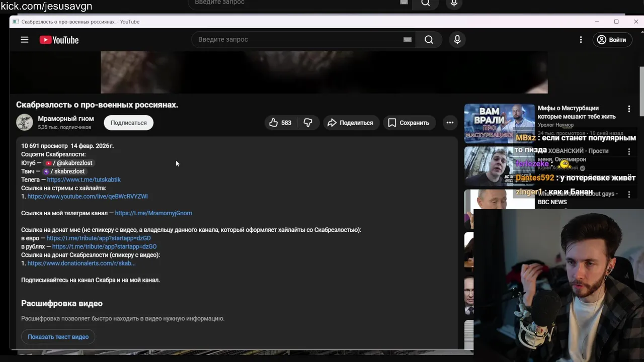Open ВАМ ВРАЛИ video thumbnail
The image size is (644, 362).
click(x=500, y=124)
